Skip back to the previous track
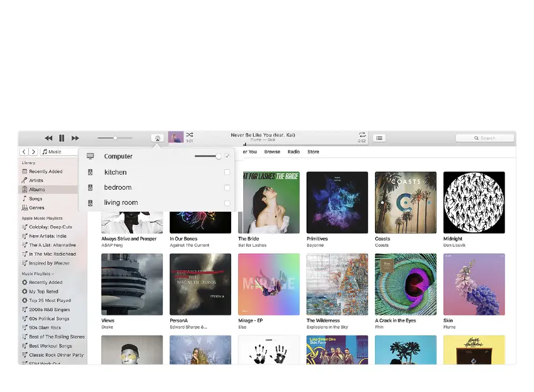 48,138
